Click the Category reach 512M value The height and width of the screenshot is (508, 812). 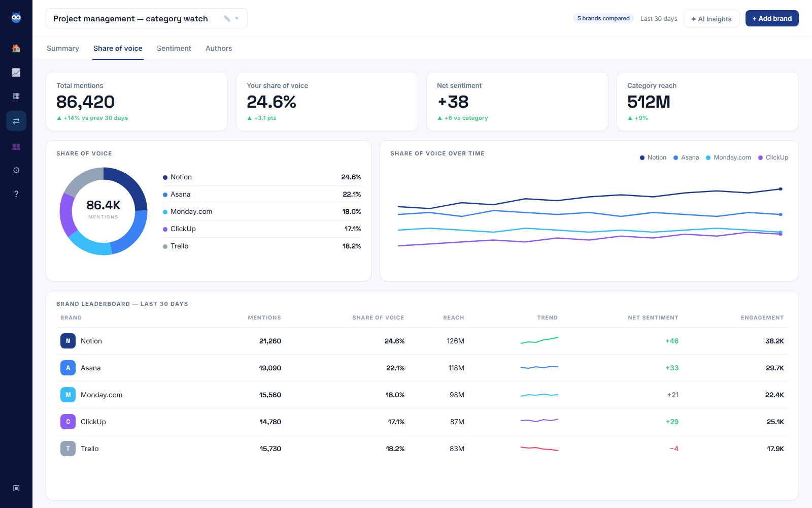[x=649, y=102]
